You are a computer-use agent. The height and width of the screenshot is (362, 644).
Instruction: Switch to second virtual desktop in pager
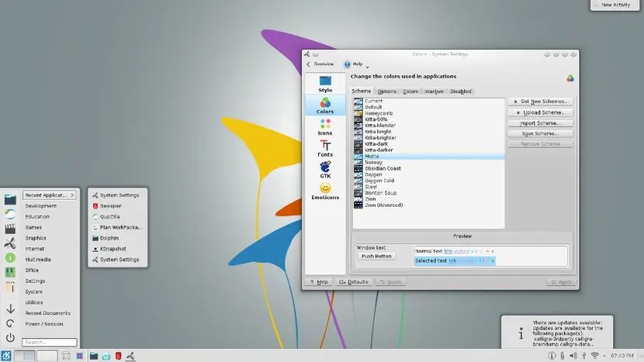47,356
